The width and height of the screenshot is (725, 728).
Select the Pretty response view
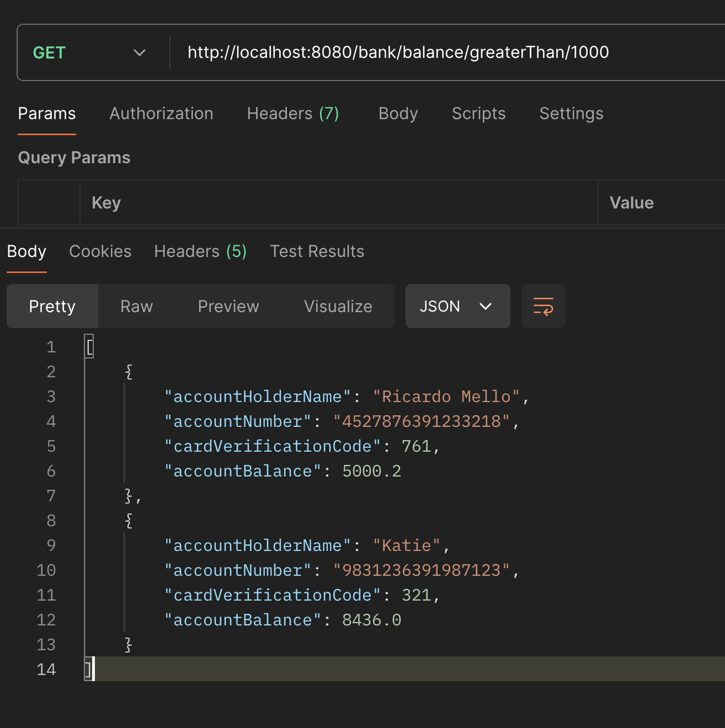(52, 306)
